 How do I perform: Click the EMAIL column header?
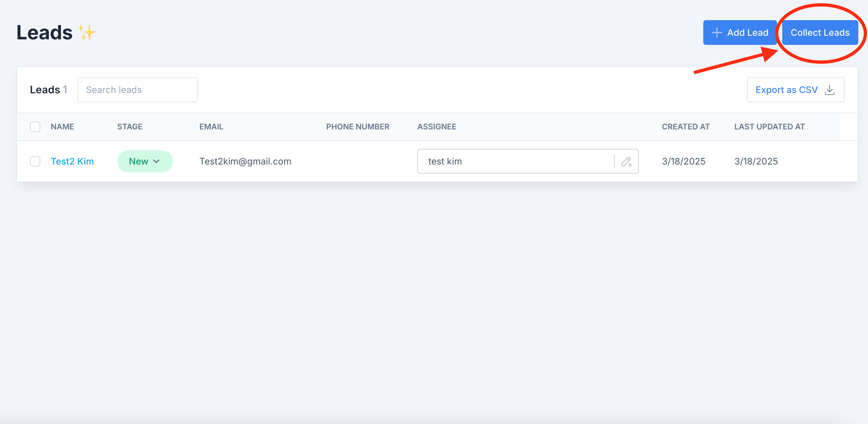[211, 127]
